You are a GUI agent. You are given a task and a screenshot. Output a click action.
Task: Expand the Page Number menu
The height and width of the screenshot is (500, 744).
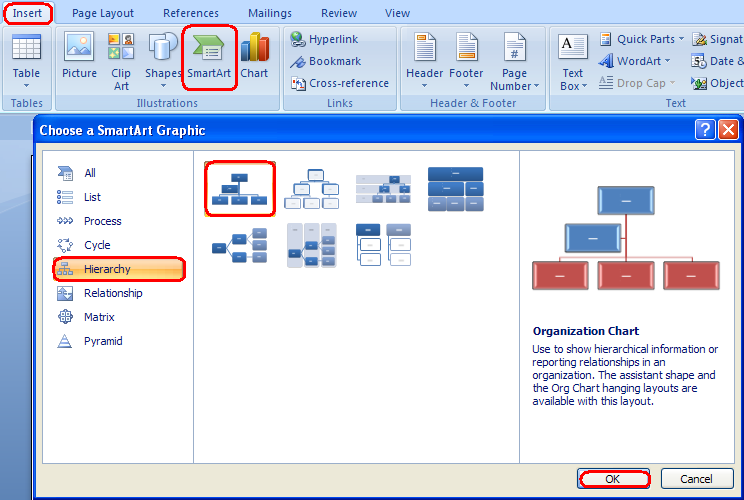(x=515, y=61)
